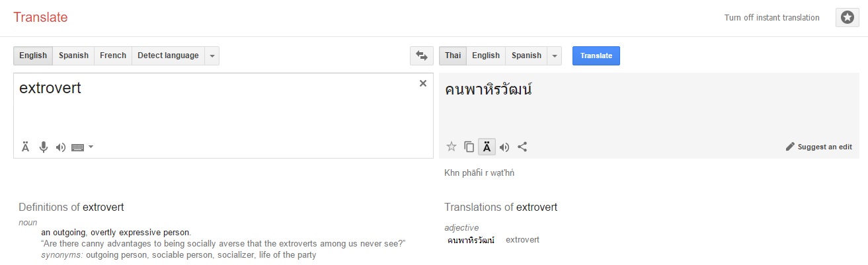Expand source language list dropdown

pos(212,56)
